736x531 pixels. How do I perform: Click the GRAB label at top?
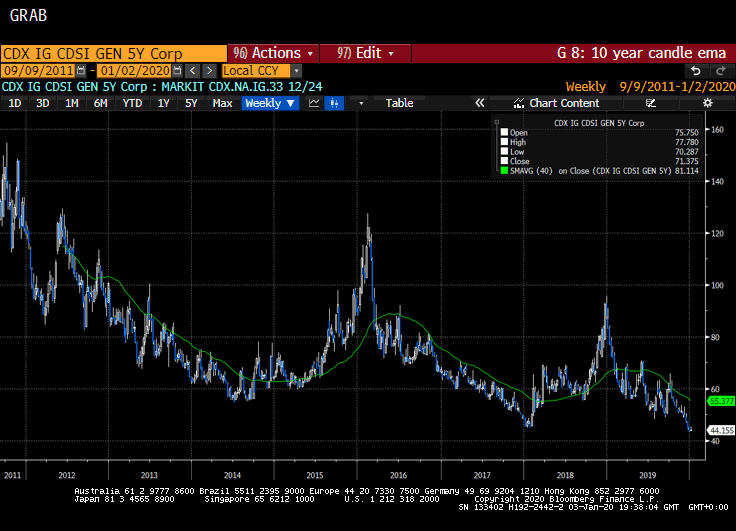28,15
